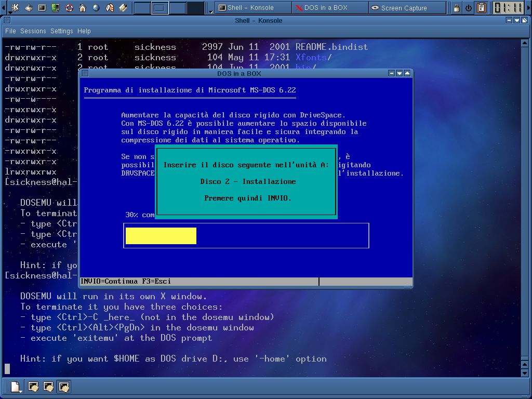Open the Home folder icon in the panel
This screenshot has width=532, height=399.
83,7
